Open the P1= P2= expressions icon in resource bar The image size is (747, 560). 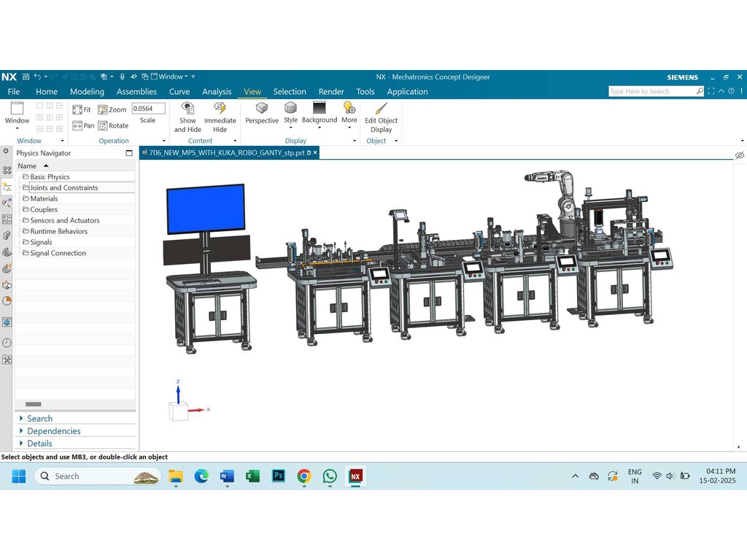click(7, 219)
